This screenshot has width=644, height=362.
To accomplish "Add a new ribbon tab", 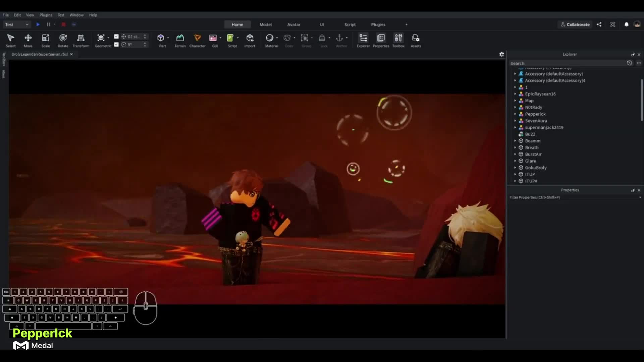I will point(407,24).
